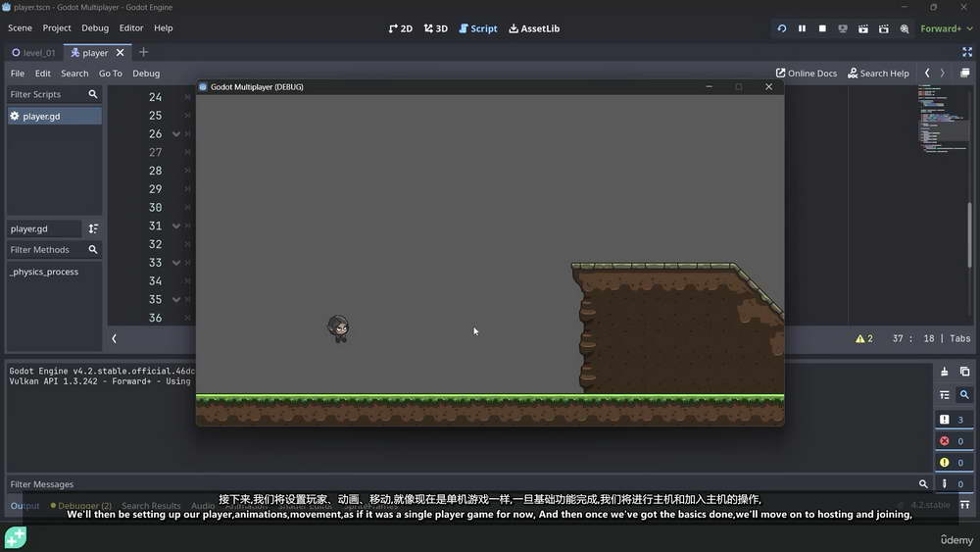Open the Search Results bottom tab
Image resolution: width=980 pixels, height=552 pixels.
pos(151,506)
